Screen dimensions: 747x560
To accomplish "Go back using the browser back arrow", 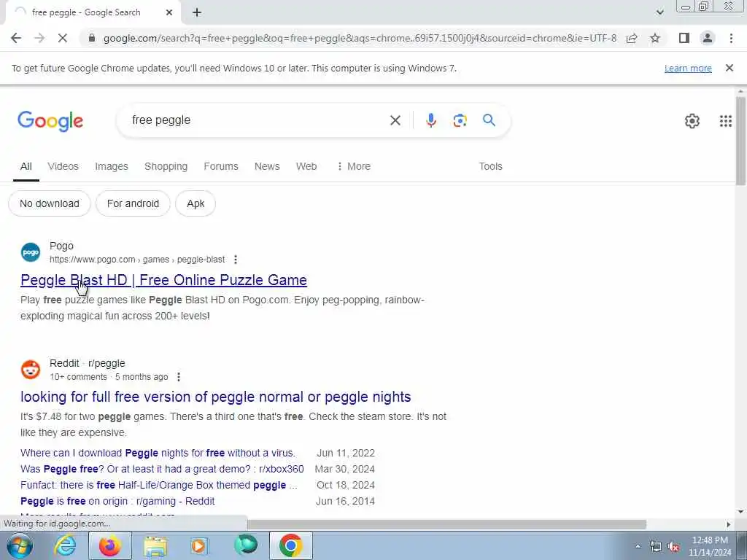I will click(16, 38).
